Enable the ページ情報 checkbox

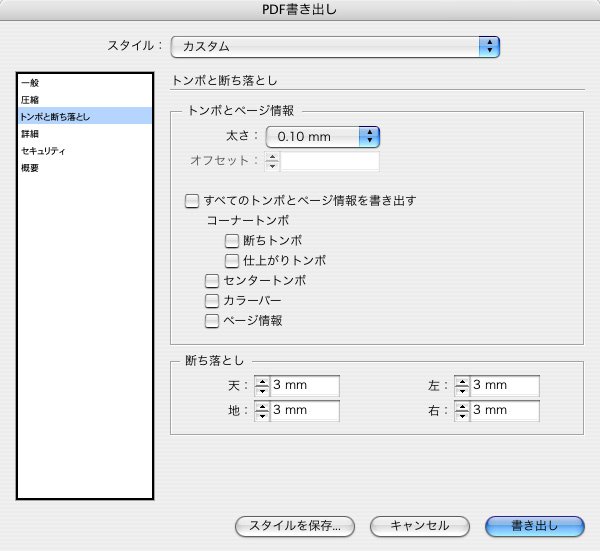pyautogui.click(x=212, y=321)
